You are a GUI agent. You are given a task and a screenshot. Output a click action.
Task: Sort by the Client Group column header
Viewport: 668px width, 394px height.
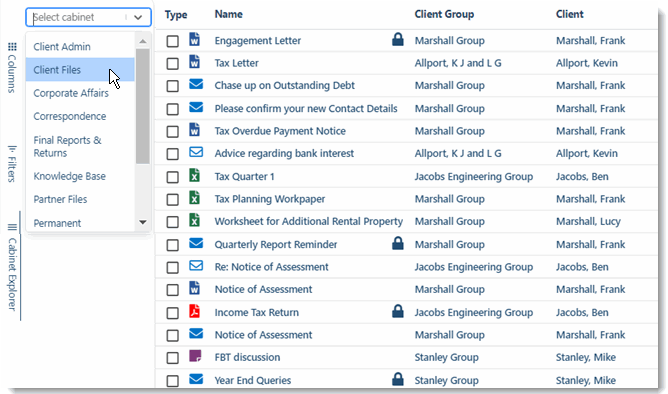[444, 14]
